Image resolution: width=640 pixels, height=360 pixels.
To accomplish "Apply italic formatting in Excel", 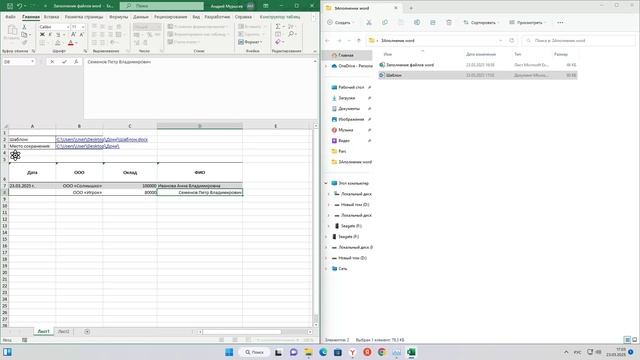I will point(50,35).
